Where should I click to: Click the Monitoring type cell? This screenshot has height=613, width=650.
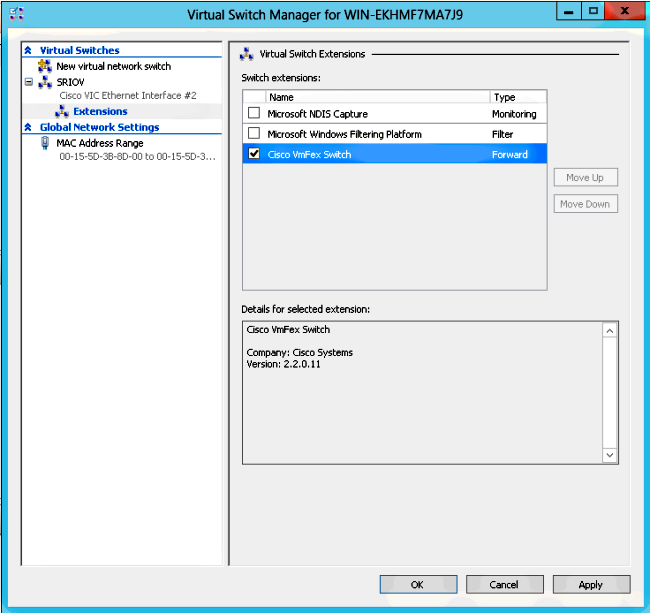(x=514, y=114)
